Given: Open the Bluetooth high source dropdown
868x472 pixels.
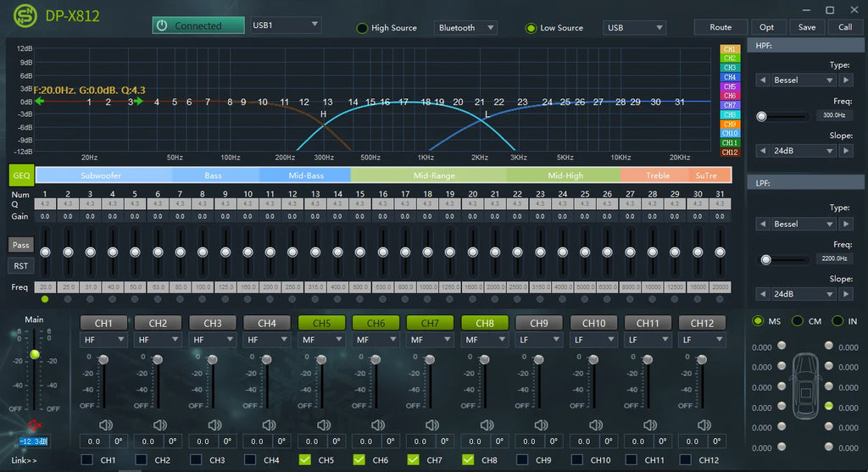Looking at the screenshot, I should click(465, 28).
